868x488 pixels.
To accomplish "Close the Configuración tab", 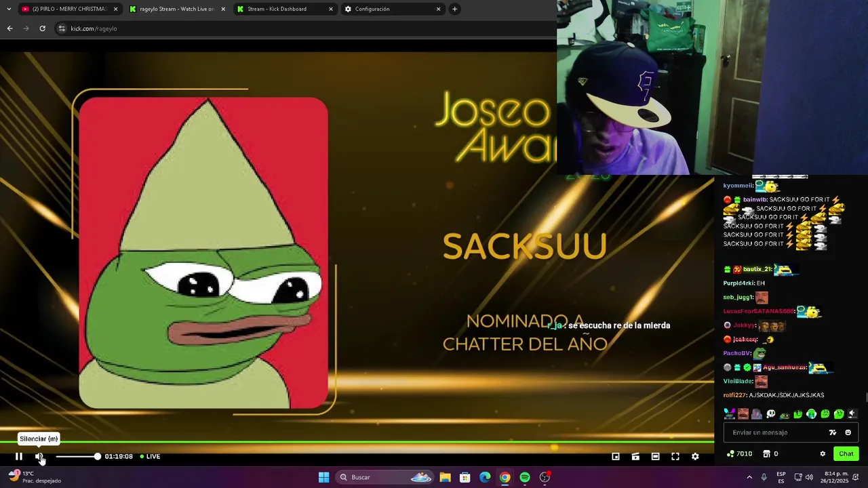I will pyautogui.click(x=438, y=9).
